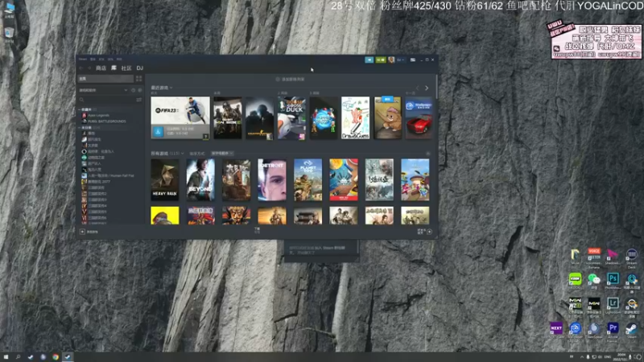Open the Voicemeeter Banana desktop shortcut
644x362 pixels.
tap(594, 257)
